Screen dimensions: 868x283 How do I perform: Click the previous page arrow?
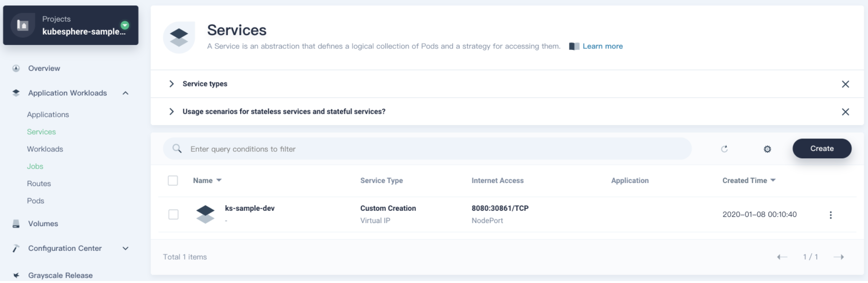(782, 257)
